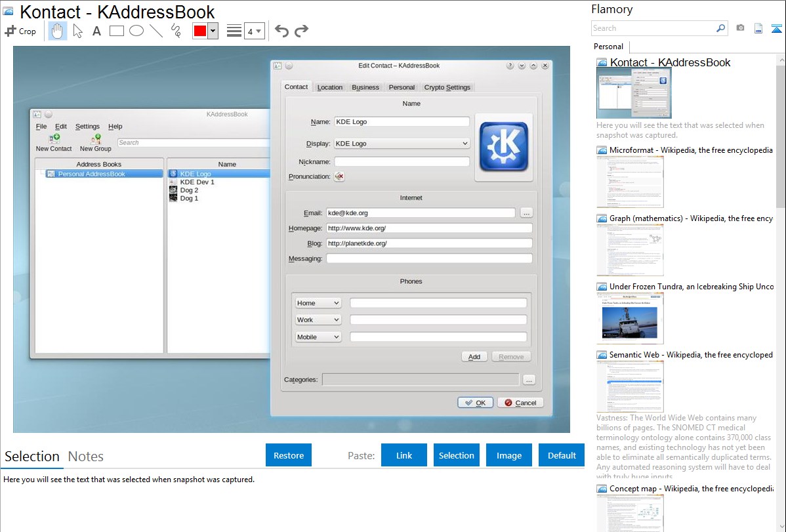The width and height of the screenshot is (786, 532).
Task: Click the Paste Image button
Action: click(508, 455)
